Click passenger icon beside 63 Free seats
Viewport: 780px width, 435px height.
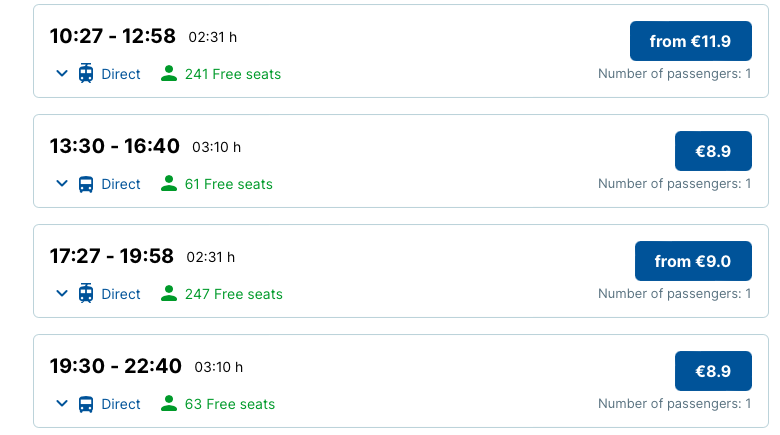point(169,404)
